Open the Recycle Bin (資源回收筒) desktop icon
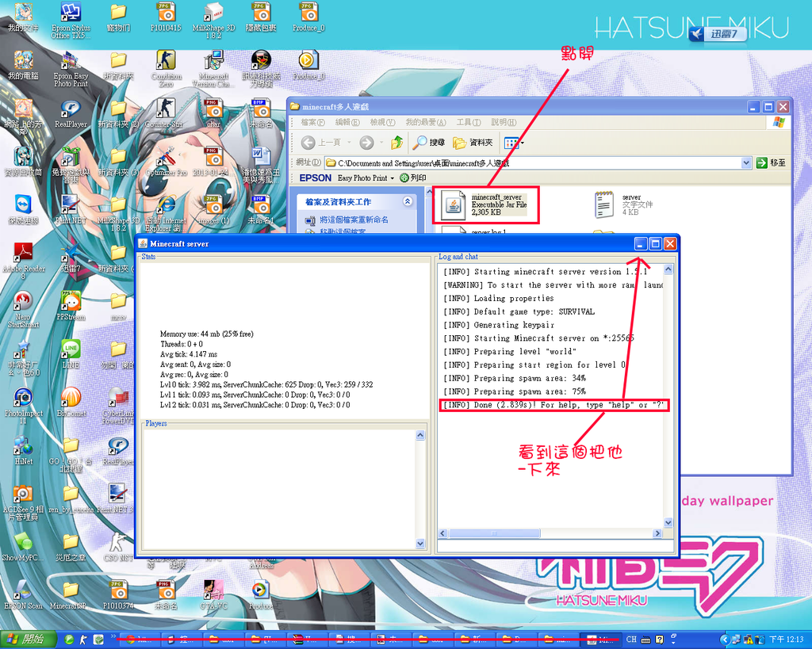The width and height of the screenshot is (812, 649). [23, 162]
